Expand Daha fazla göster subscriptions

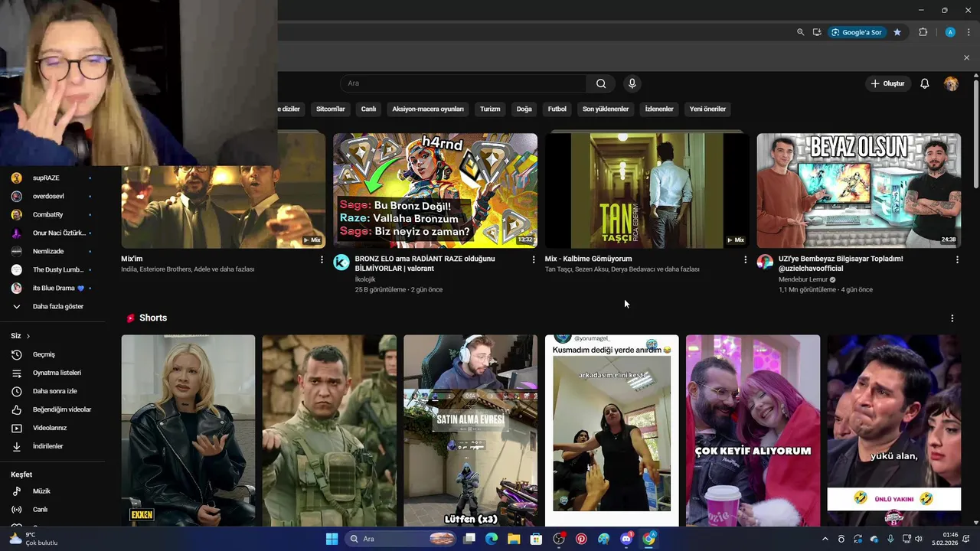(52, 306)
